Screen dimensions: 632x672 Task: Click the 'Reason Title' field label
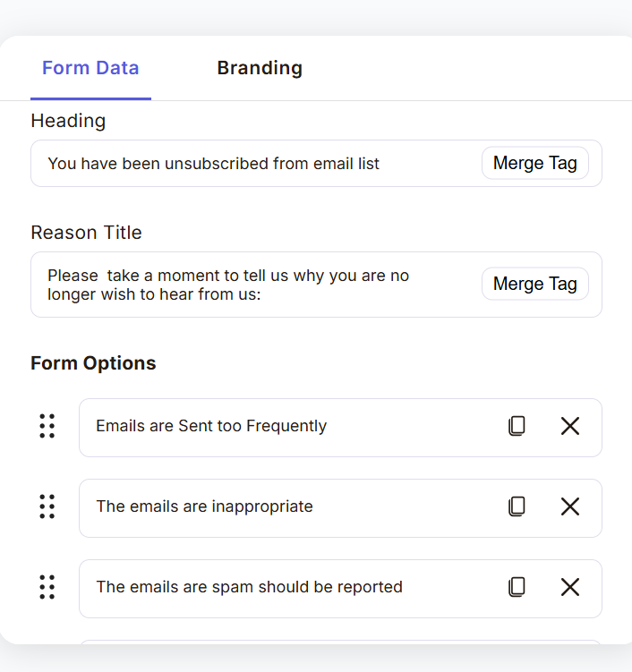pyautogui.click(x=86, y=233)
